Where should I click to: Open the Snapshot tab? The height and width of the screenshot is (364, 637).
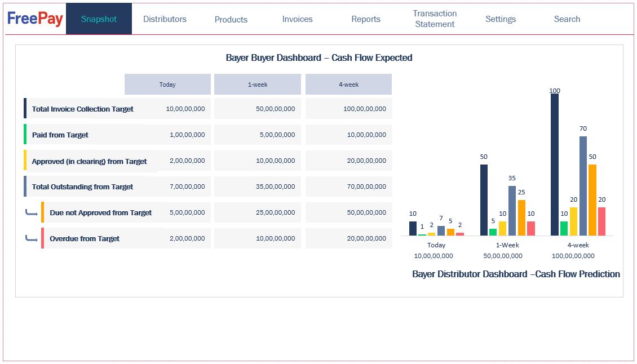99,19
